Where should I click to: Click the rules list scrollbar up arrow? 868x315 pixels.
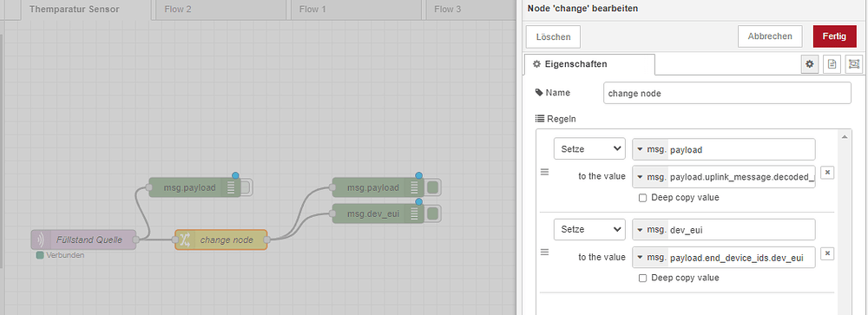tap(844, 136)
